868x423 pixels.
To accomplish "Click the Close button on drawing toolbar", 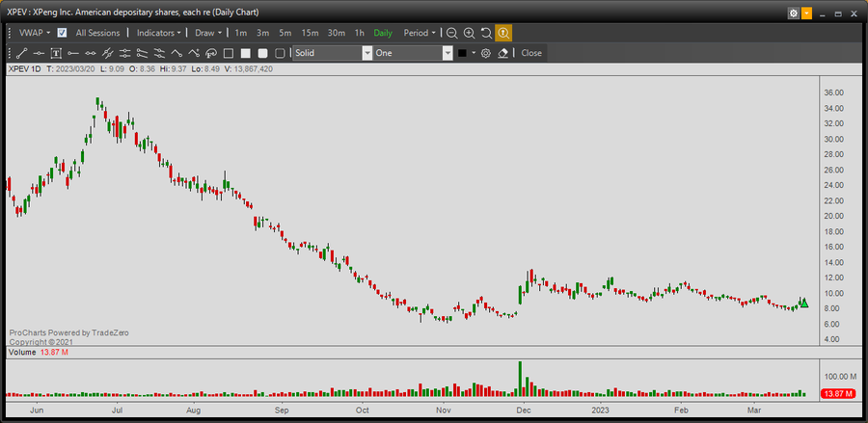I will click(x=531, y=53).
